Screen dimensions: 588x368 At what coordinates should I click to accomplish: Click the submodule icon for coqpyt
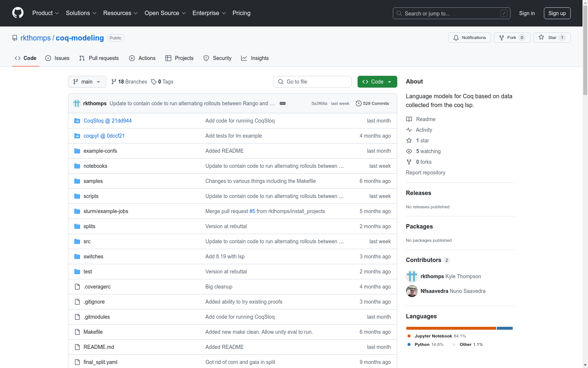pos(77,136)
